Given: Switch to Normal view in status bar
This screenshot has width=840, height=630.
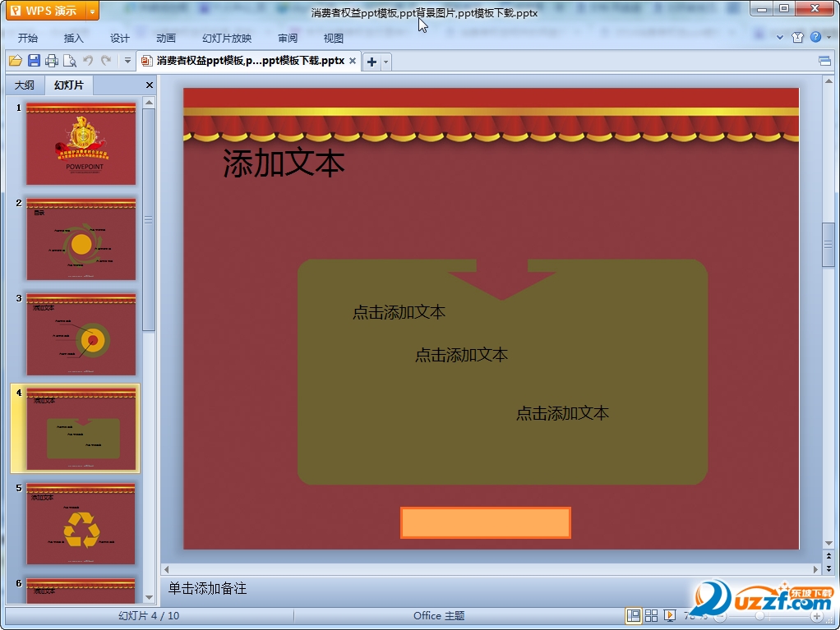Looking at the screenshot, I should 633,615.
